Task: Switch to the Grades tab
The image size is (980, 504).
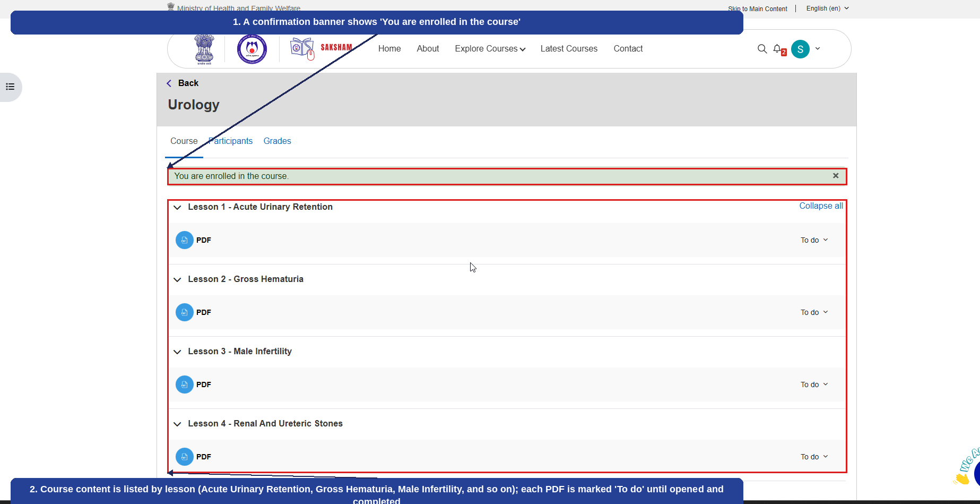Action: [x=277, y=141]
